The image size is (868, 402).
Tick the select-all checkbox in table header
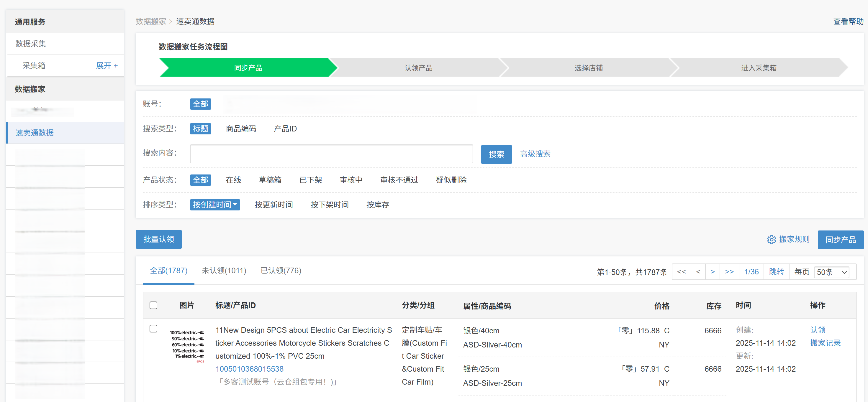click(153, 305)
